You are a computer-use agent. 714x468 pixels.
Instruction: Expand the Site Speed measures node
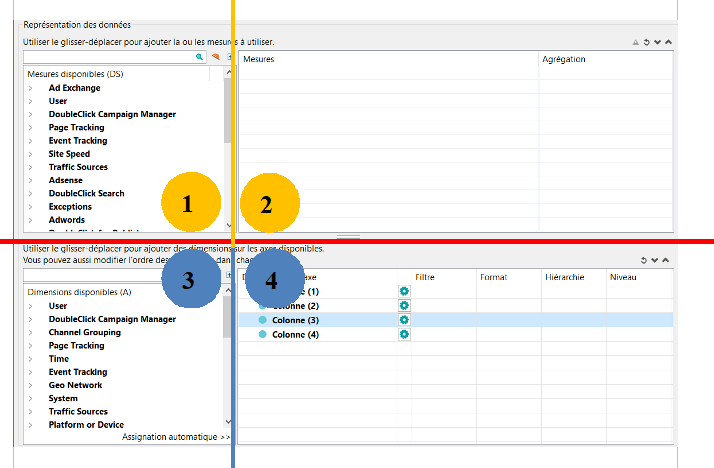pos(30,154)
